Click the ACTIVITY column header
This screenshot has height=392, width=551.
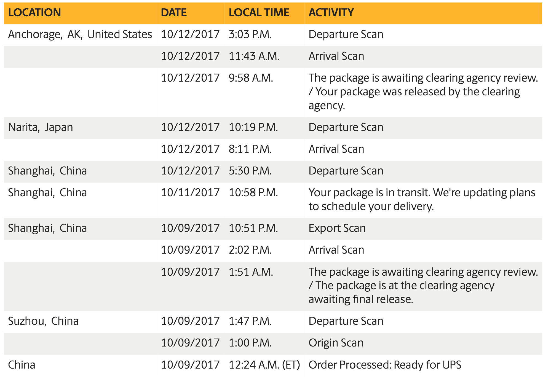tap(331, 13)
